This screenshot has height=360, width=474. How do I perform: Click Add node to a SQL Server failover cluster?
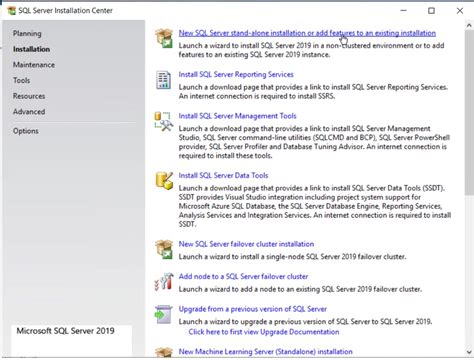point(243,276)
